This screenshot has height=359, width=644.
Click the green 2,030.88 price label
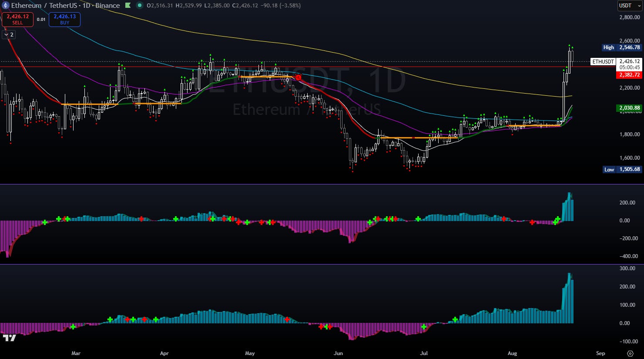[x=629, y=108]
